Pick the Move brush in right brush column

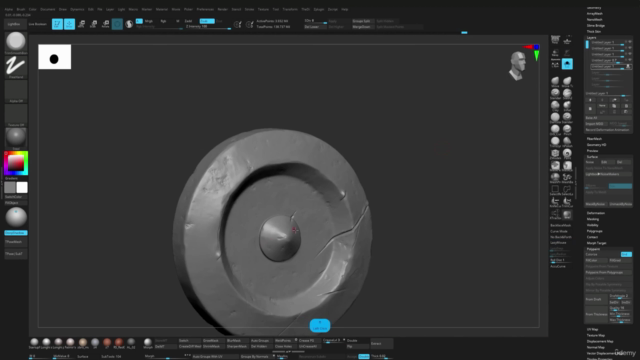click(555, 81)
